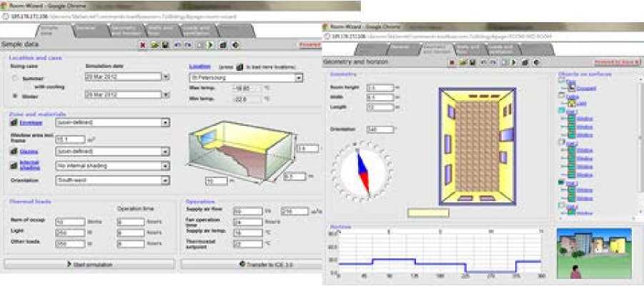Viewport: 644px width, 286px height.
Task: Click the Num of occup input field
Action: (x=70, y=222)
